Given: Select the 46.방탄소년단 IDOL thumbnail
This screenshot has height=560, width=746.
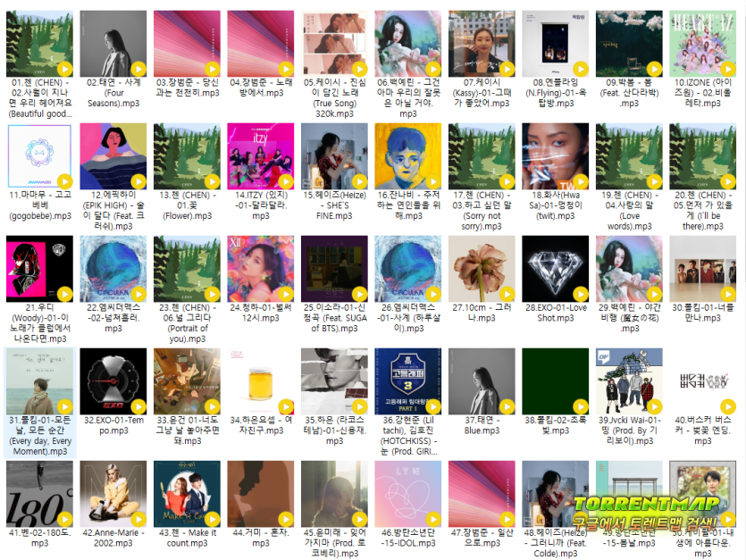Looking at the screenshot, I should point(408,494).
